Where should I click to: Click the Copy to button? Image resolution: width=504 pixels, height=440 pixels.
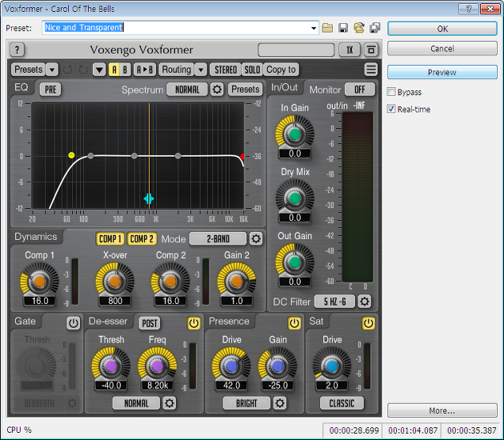coord(281,70)
